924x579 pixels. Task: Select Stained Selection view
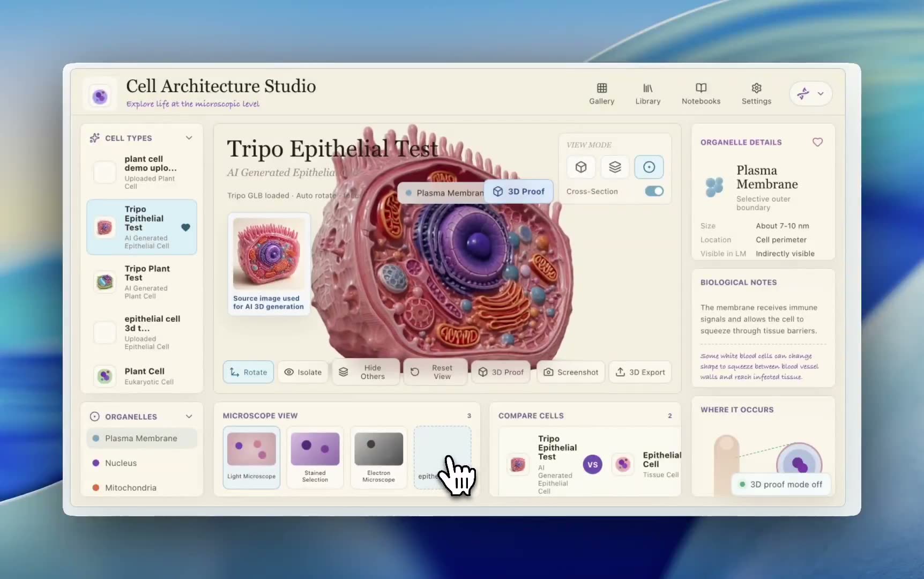(x=315, y=457)
